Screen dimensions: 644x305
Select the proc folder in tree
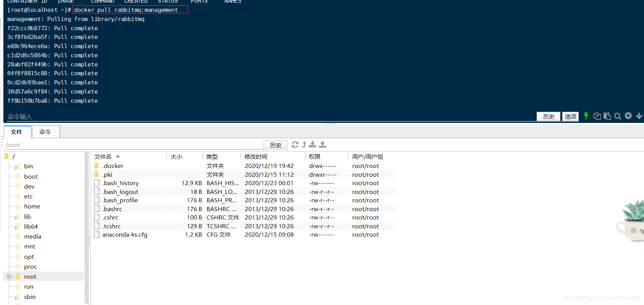(x=30, y=266)
